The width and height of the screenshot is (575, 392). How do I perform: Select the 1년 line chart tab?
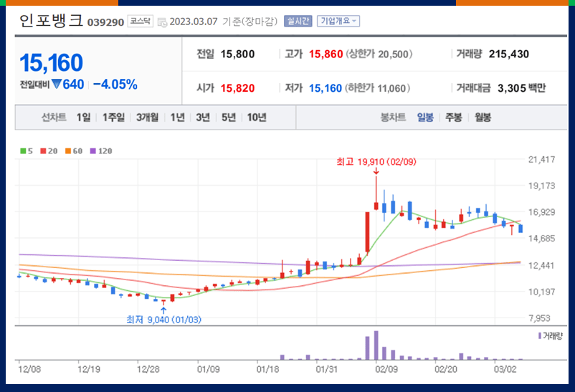(x=178, y=118)
